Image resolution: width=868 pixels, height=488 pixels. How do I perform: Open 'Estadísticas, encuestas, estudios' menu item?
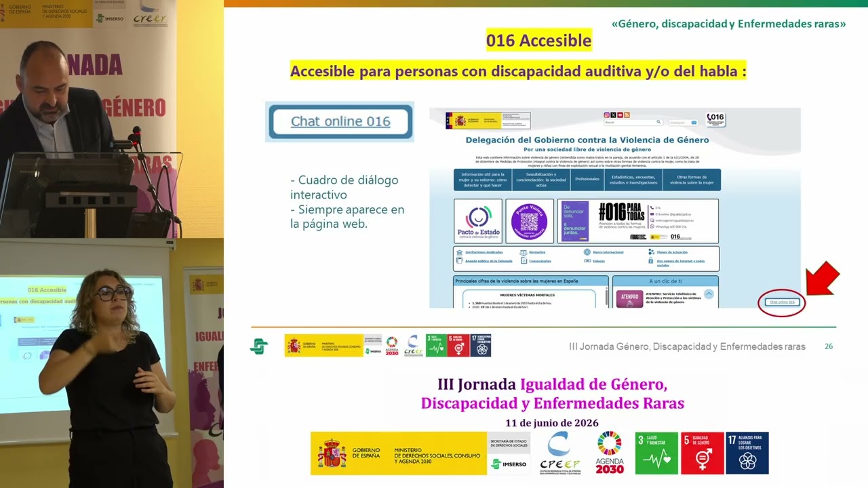pos(633,180)
